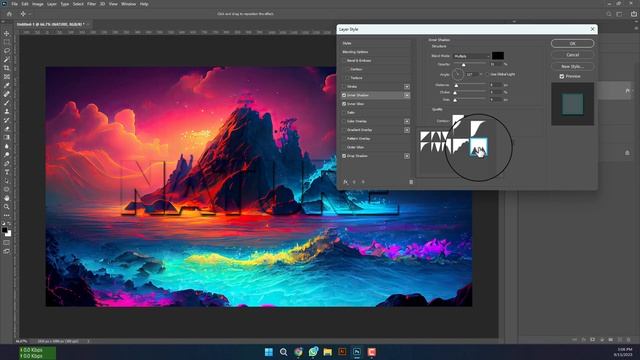Select the Zoom tool
Image resolution: width=640 pixels, height=360 pixels.
[x=7, y=207]
